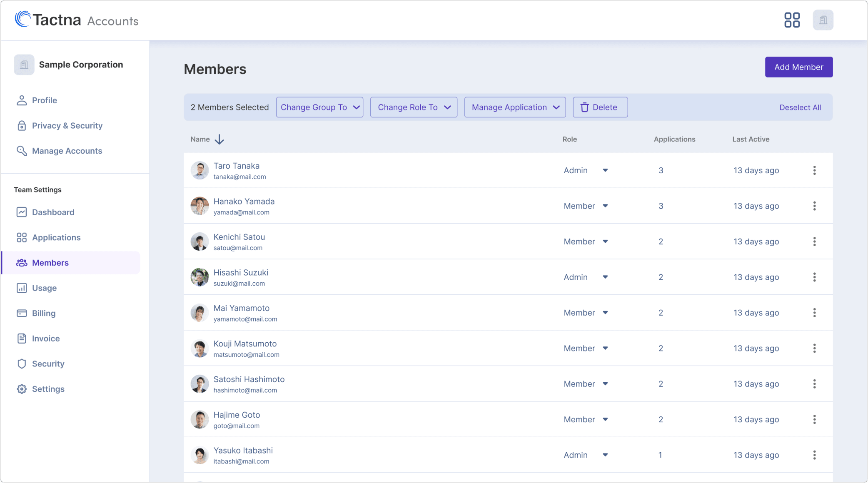868x483 pixels.
Task: Click the name sort arrow icon
Action: pos(219,139)
